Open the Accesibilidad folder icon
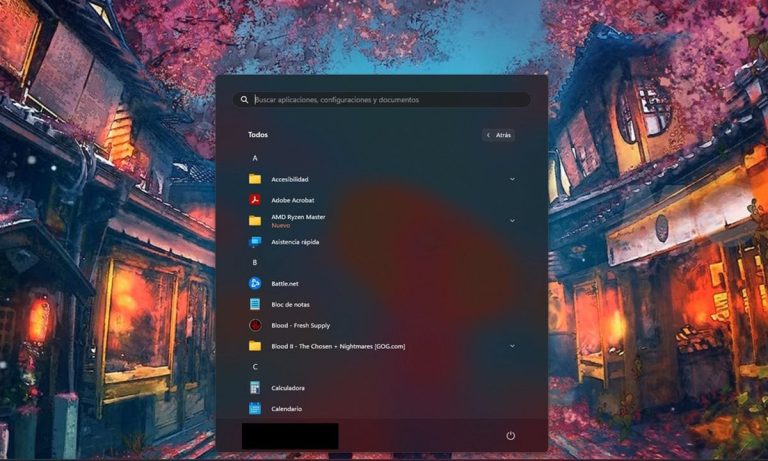The width and height of the screenshot is (768, 461). coord(255,179)
